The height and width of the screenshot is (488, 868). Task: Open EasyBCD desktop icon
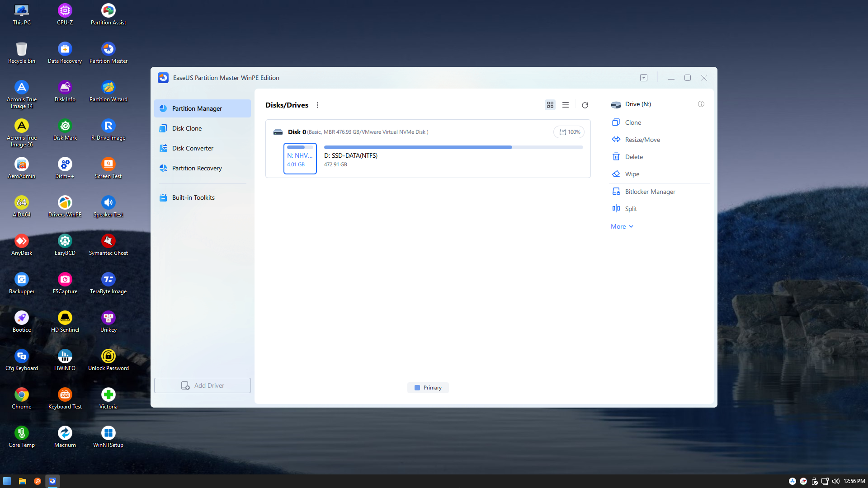coord(65,245)
